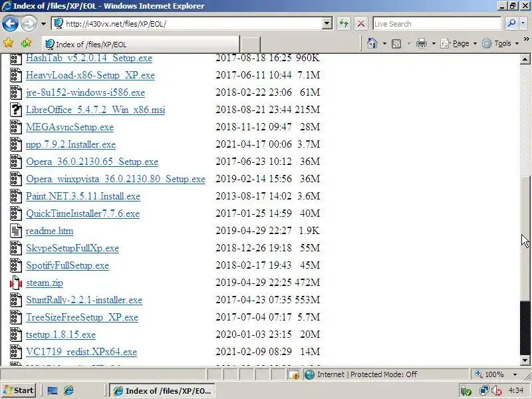The width and height of the screenshot is (532, 399).
Task: Launch Internet Explorer from quick launch
Action: 69,390
